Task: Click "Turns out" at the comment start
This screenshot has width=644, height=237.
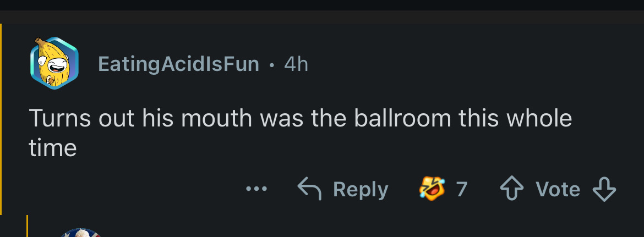Action: [x=79, y=119]
